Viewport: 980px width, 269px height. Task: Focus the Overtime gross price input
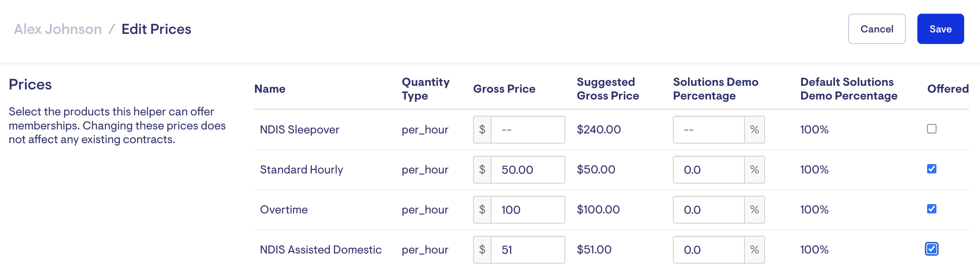[x=527, y=210]
